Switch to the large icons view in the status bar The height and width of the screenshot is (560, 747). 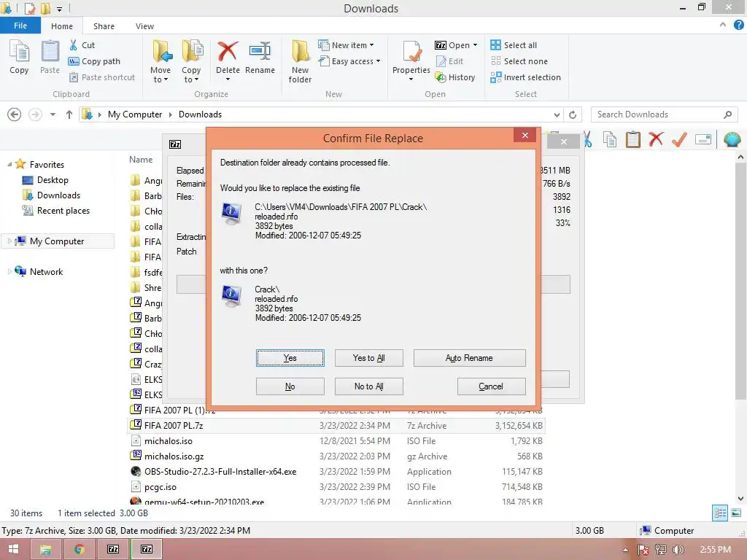click(x=736, y=513)
